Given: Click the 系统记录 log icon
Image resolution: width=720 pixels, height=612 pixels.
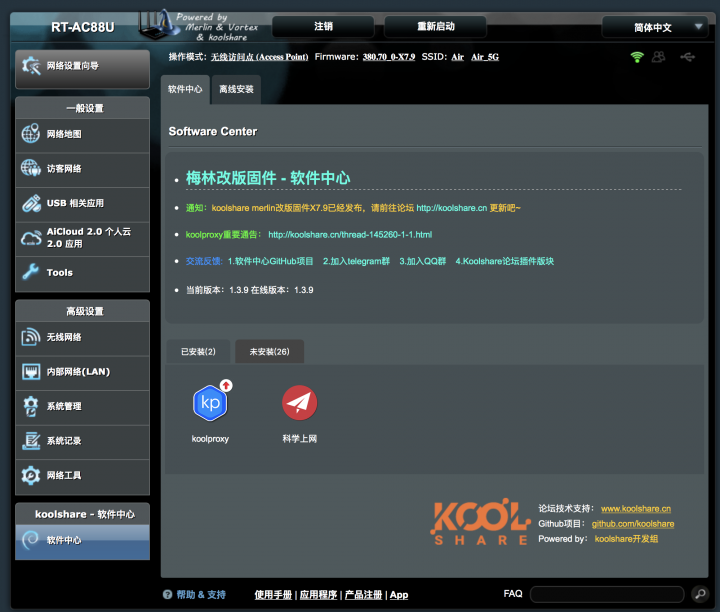Looking at the screenshot, I should (x=31, y=441).
